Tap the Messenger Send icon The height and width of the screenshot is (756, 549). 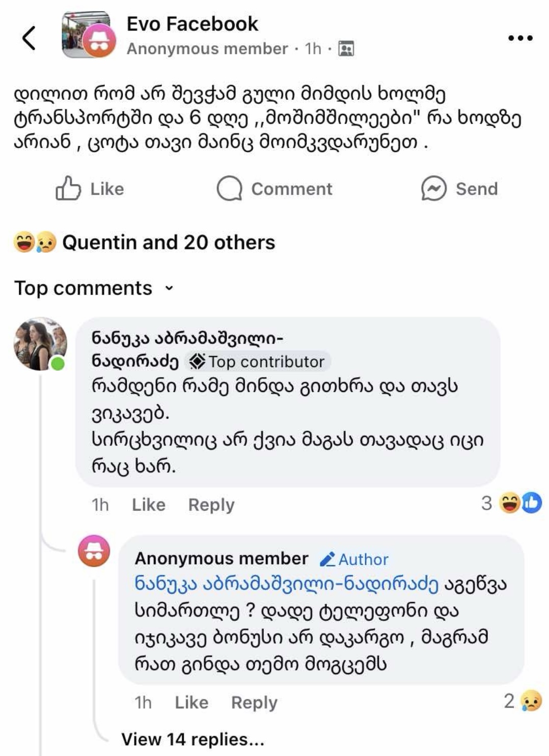(x=433, y=188)
